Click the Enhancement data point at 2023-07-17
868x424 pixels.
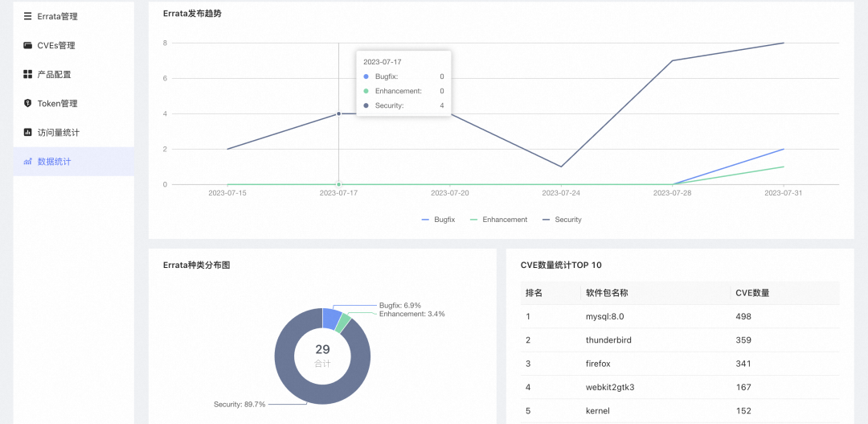tap(339, 184)
